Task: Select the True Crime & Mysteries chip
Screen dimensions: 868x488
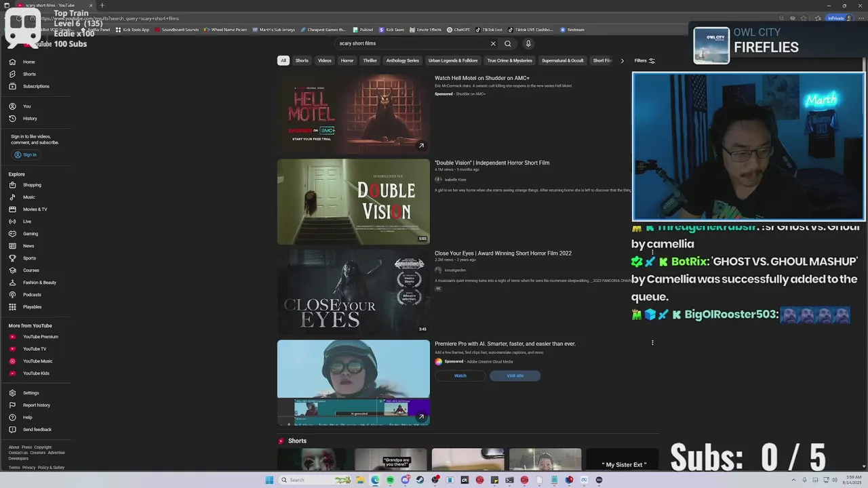Action: [x=510, y=60]
